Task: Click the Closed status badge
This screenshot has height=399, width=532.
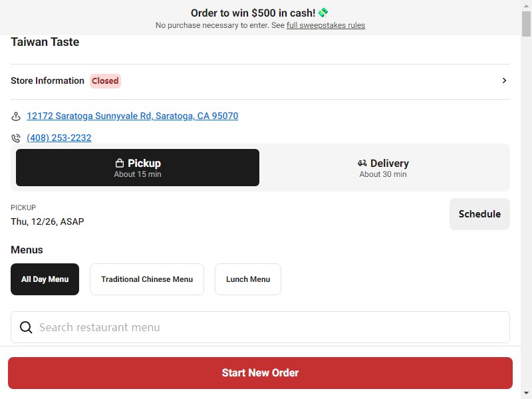Action: tap(105, 80)
